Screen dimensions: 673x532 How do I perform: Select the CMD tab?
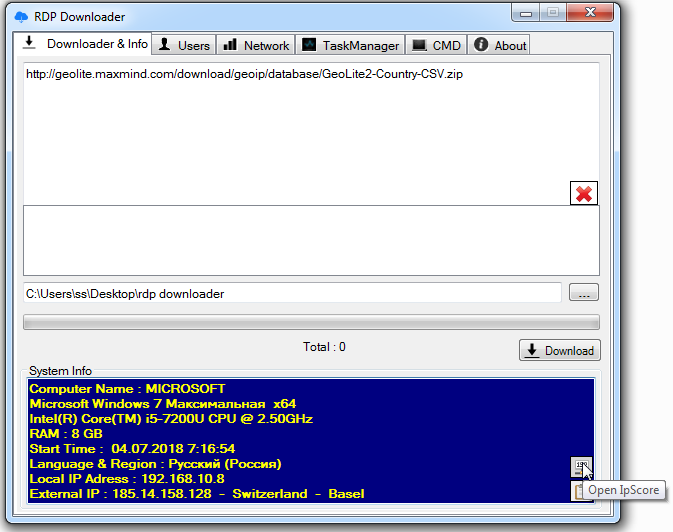436,45
